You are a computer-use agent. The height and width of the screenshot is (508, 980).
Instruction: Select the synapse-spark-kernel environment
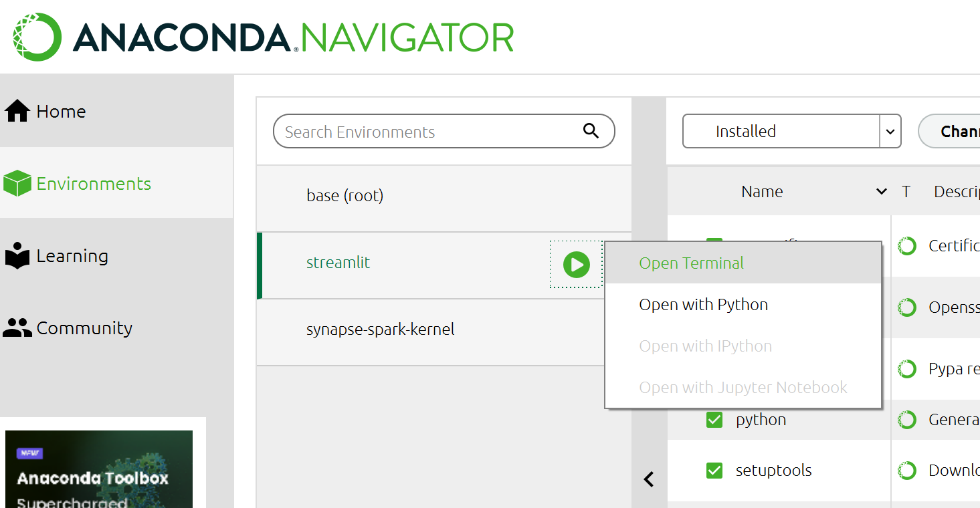381,330
